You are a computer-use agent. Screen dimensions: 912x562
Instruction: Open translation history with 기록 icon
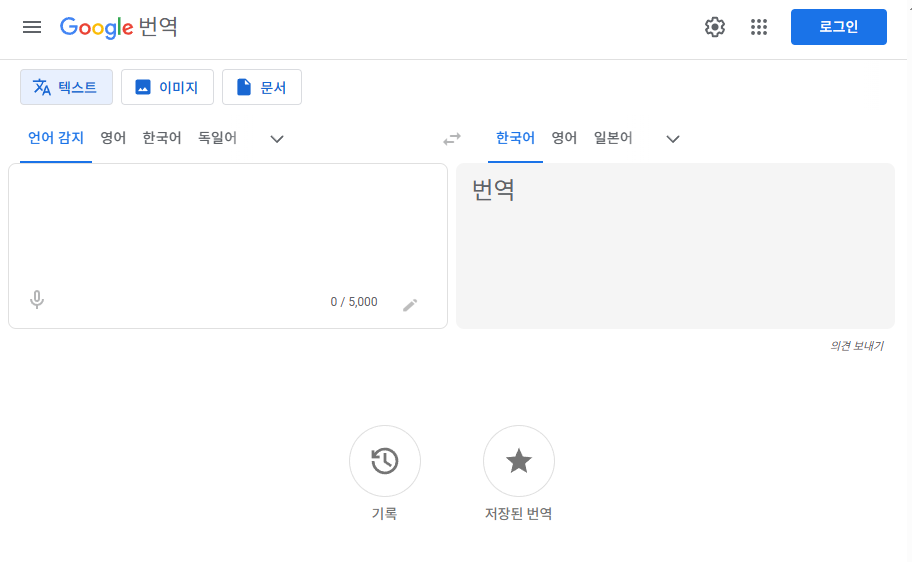pos(385,461)
